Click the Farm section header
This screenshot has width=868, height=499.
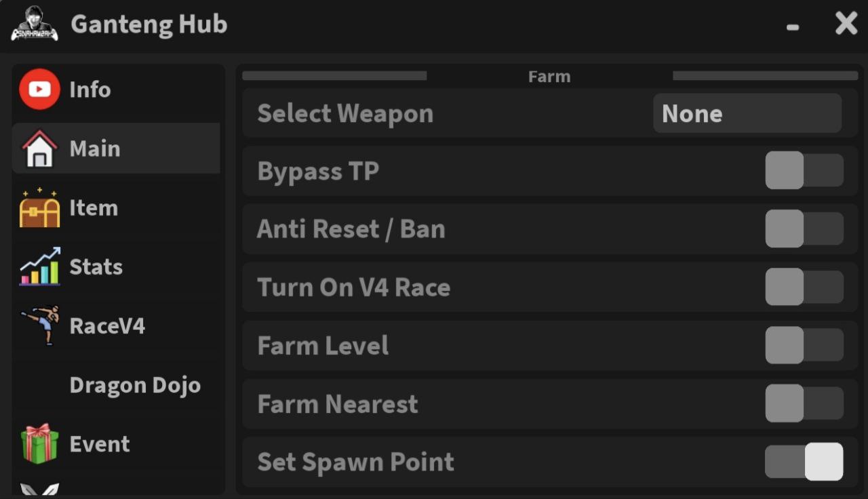point(549,77)
